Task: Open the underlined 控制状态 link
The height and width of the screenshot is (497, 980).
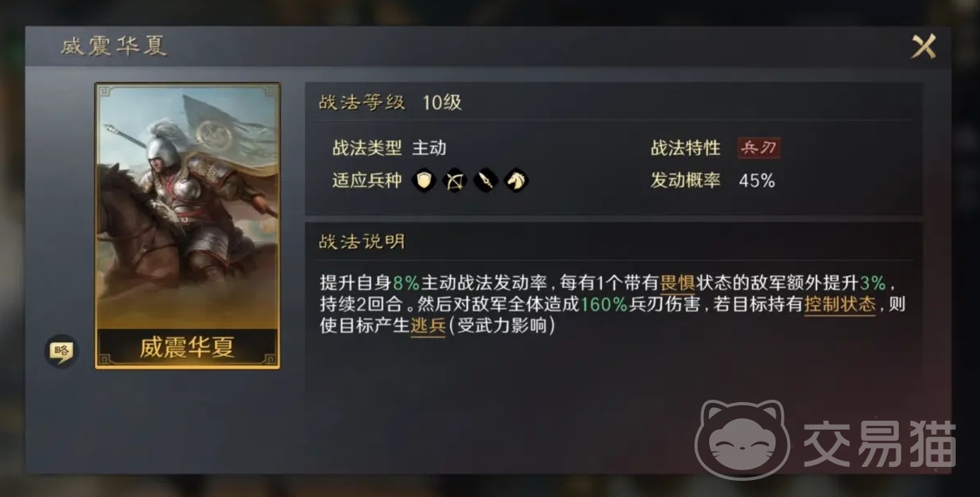Action: [x=840, y=305]
